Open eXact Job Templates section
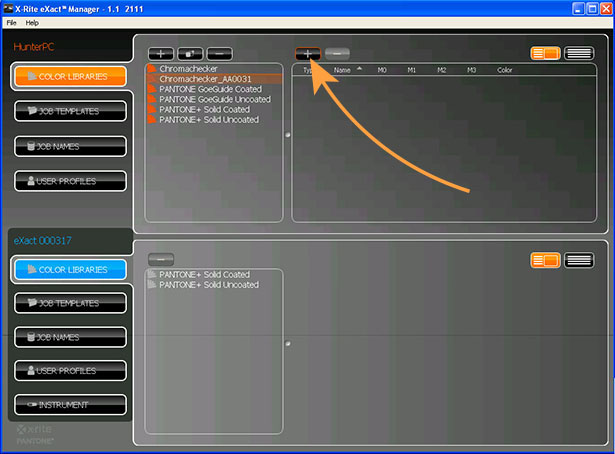615x454 pixels. (x=71, y=303)
